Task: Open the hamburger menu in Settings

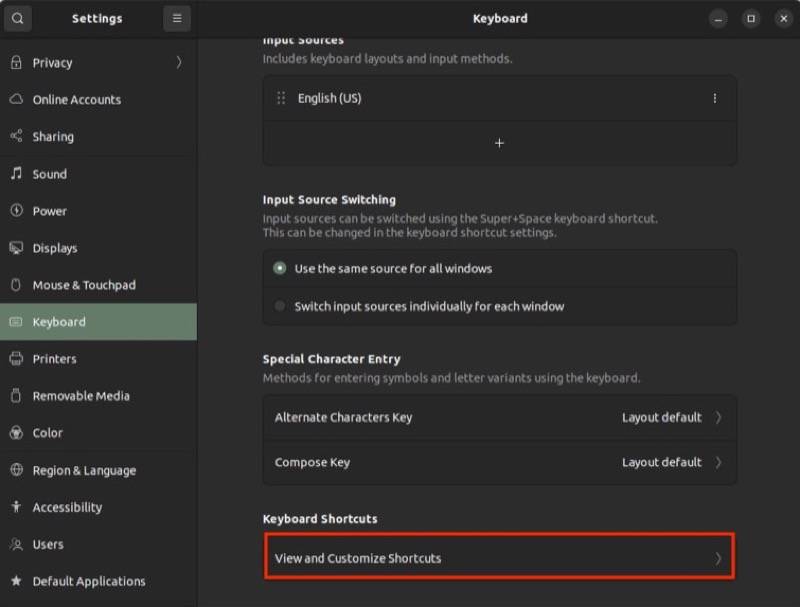Action: point(176,18)
